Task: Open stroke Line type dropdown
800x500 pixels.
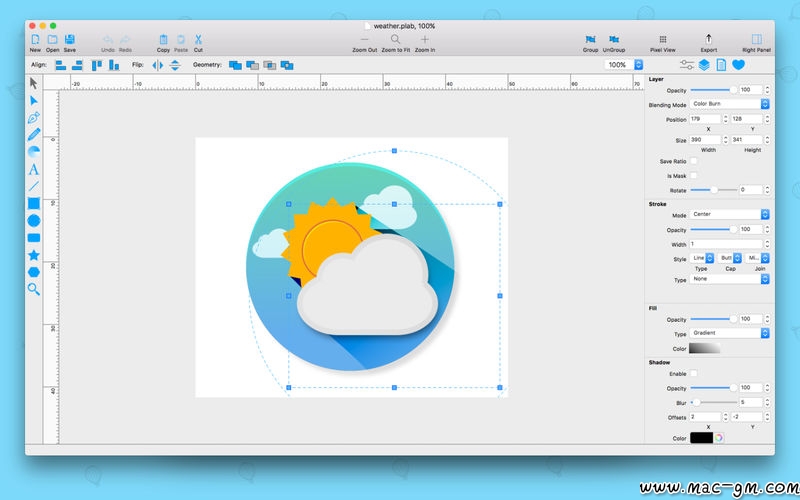Action: pos(702,258)
